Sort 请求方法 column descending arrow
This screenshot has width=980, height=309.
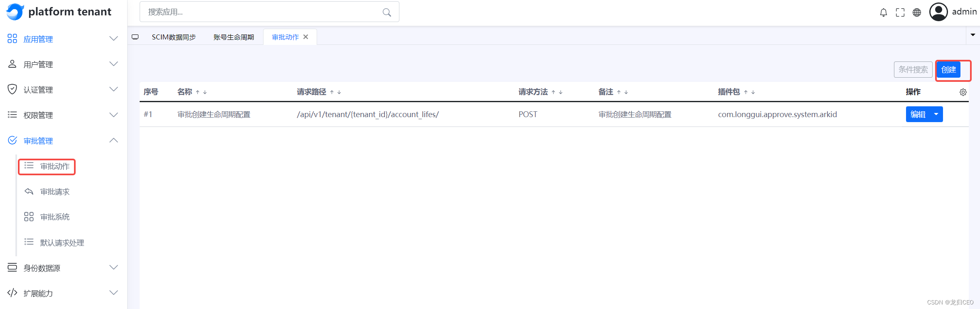561,92
